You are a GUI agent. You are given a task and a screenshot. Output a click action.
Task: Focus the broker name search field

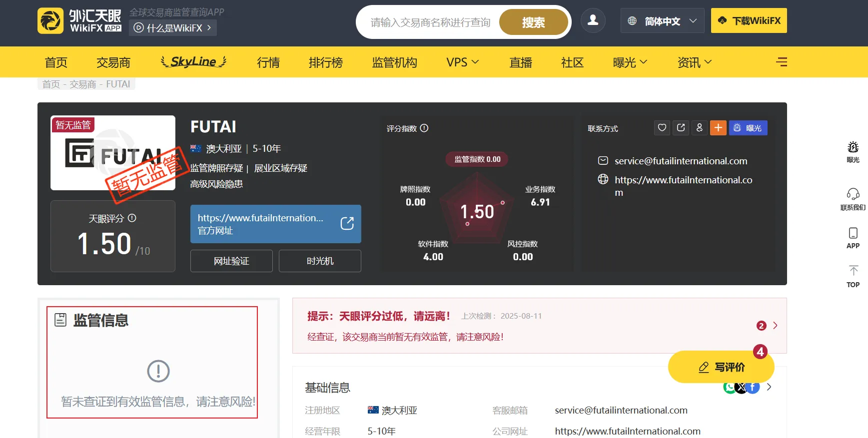coord(431,22)
